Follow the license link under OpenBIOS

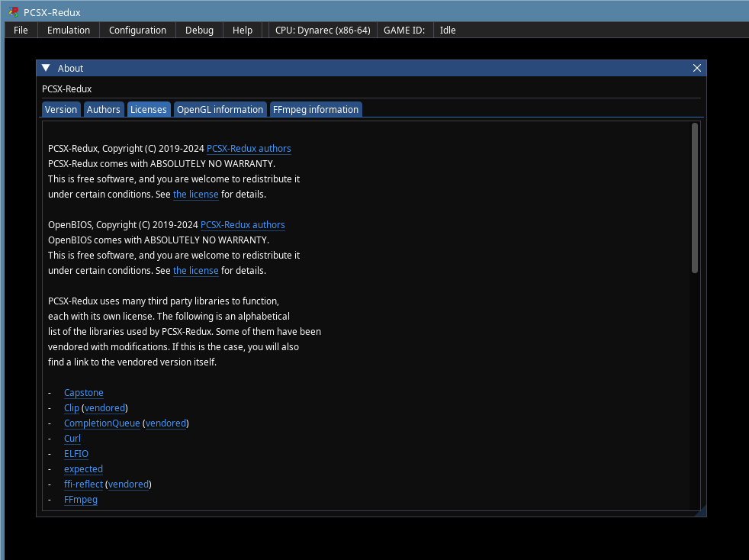pyautogui.click(x=195, y=270)
